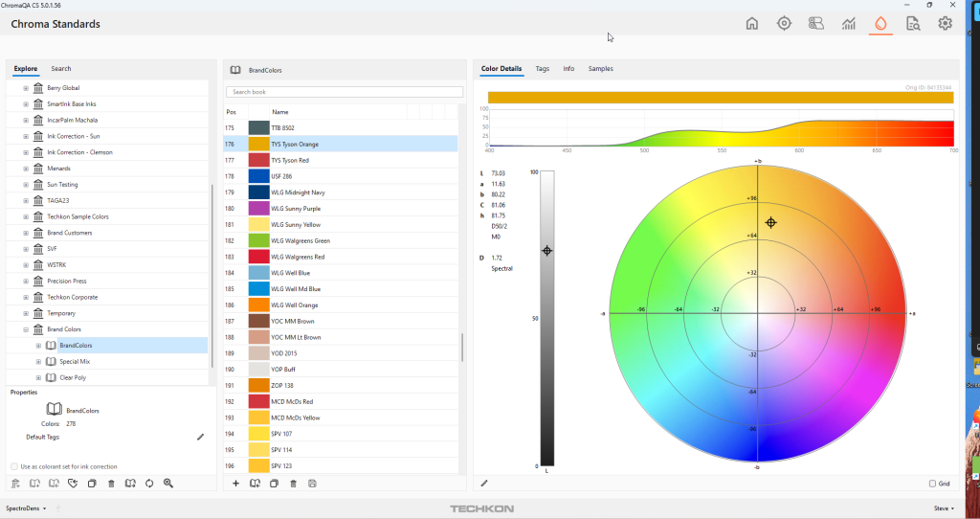Open the Tags tab
Viewport: 980px width, 519px height.
[543, 69]
